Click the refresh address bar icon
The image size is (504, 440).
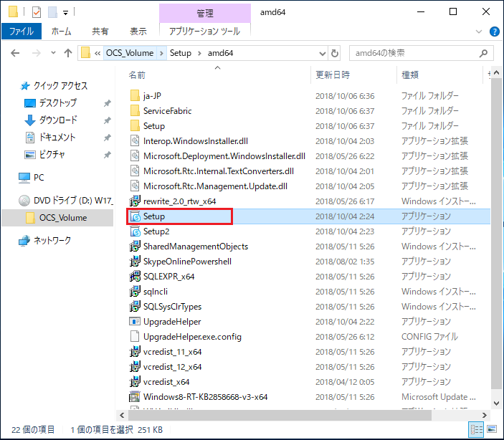(x=335, y=53)
